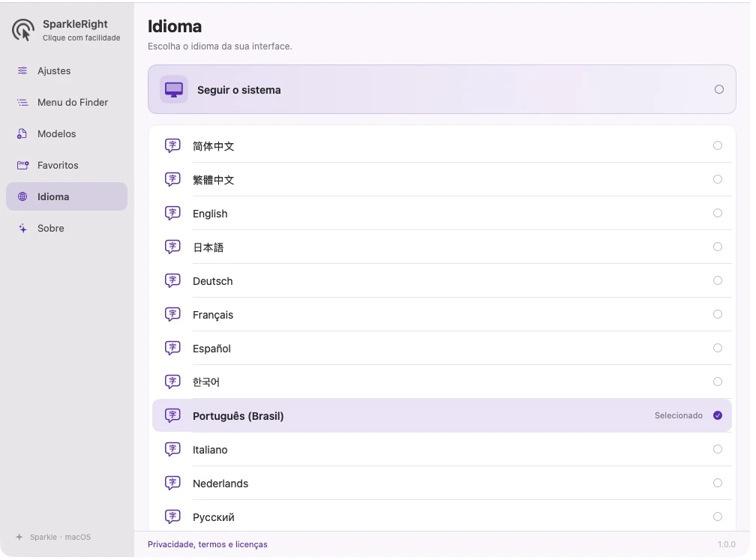Click the language bubble icon next to Français
The image size is (756, 560).
172,314
